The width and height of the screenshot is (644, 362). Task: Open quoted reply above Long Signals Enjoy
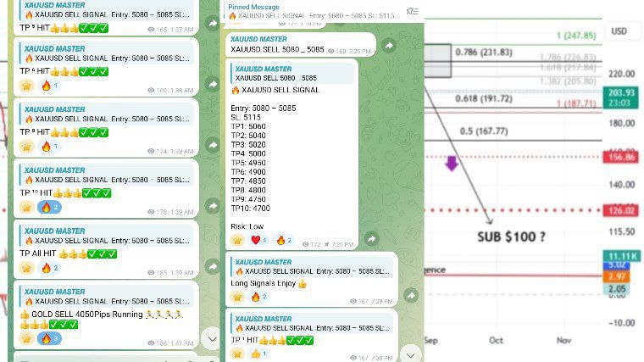pyautogui.click(x=311, y=267)
